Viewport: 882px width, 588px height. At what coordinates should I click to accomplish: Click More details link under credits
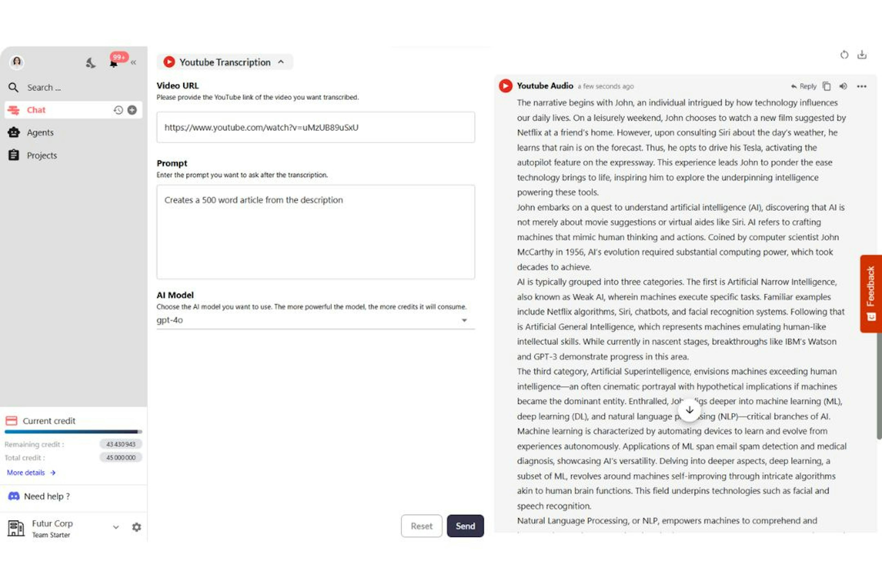(x=31, y=472)
